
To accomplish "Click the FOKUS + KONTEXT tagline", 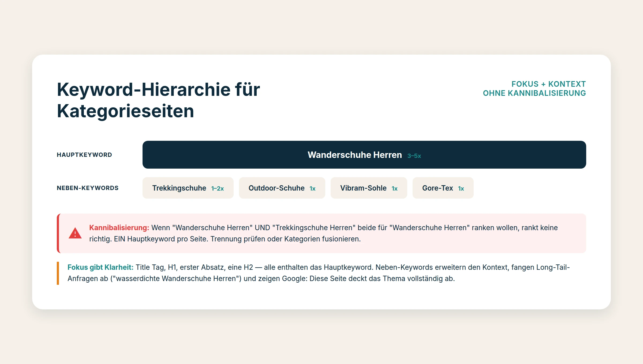I will coord(548,84).
